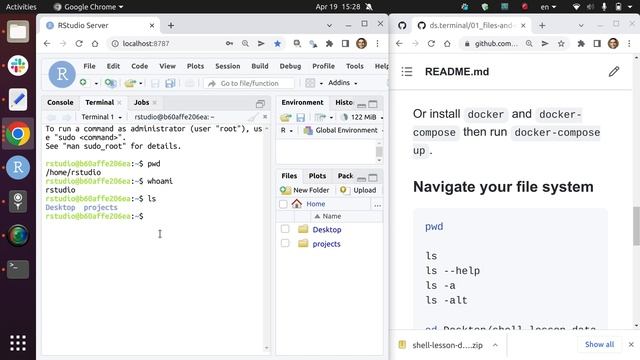Save workspace icon in Environment pane
Viewport: 640px width, 360px height.
coord(300,118)
